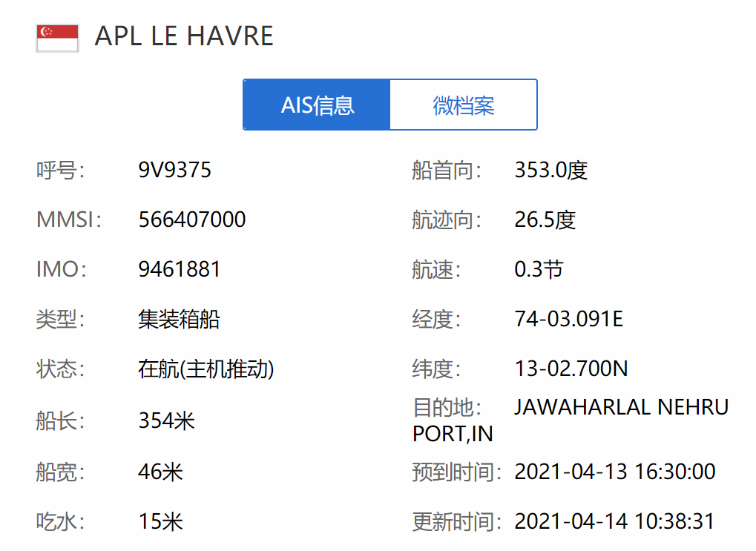756x551 pixels.
Task: Click status value 在航(主机推动)
Action: coord(206,369)
